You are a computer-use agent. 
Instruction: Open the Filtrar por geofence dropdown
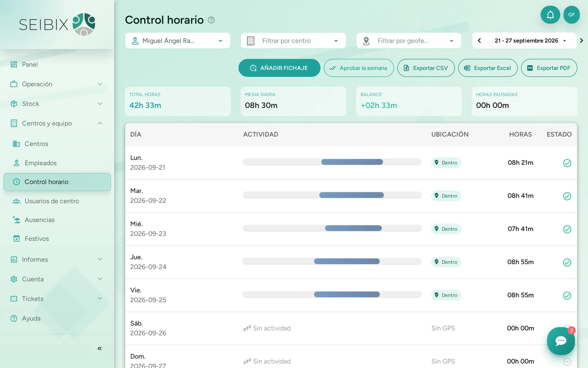409,41
